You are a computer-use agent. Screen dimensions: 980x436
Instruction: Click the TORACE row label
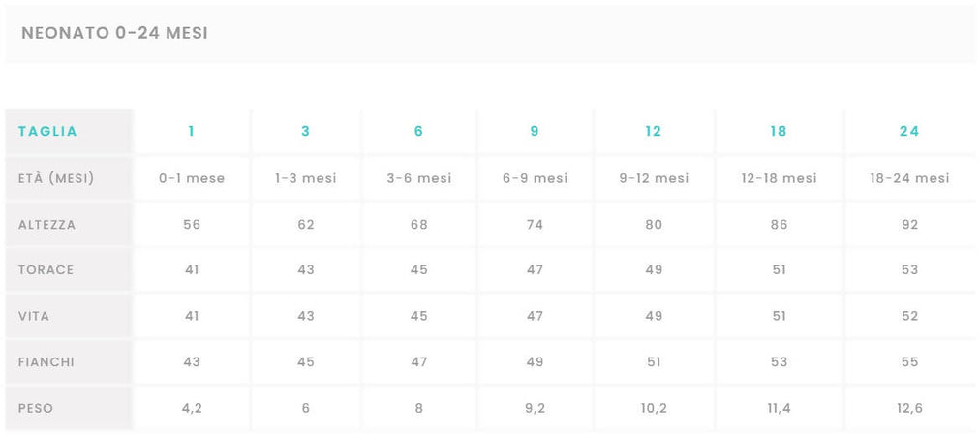point(46,269)
